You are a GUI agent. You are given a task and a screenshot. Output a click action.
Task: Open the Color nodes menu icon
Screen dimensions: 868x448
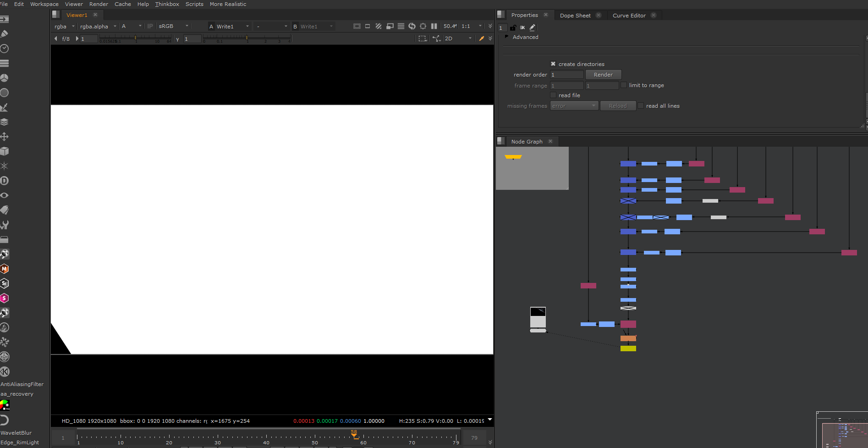[5, 78]
